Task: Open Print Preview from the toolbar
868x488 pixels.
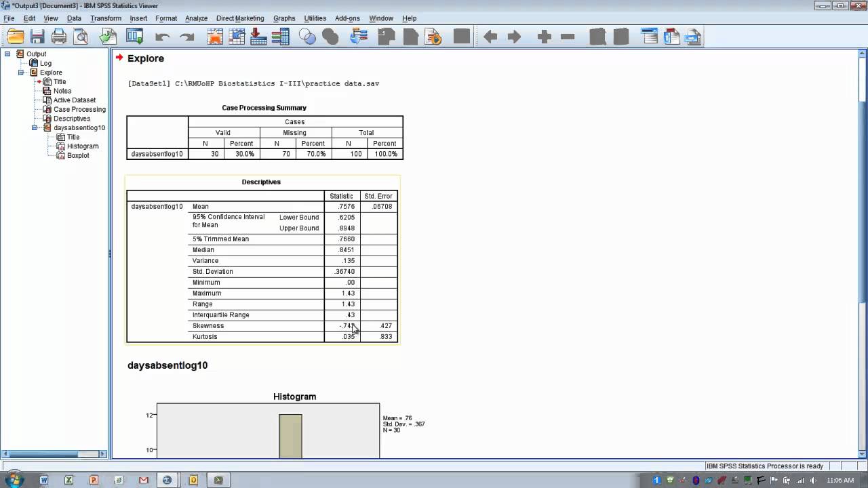Action: coord(81,37)
